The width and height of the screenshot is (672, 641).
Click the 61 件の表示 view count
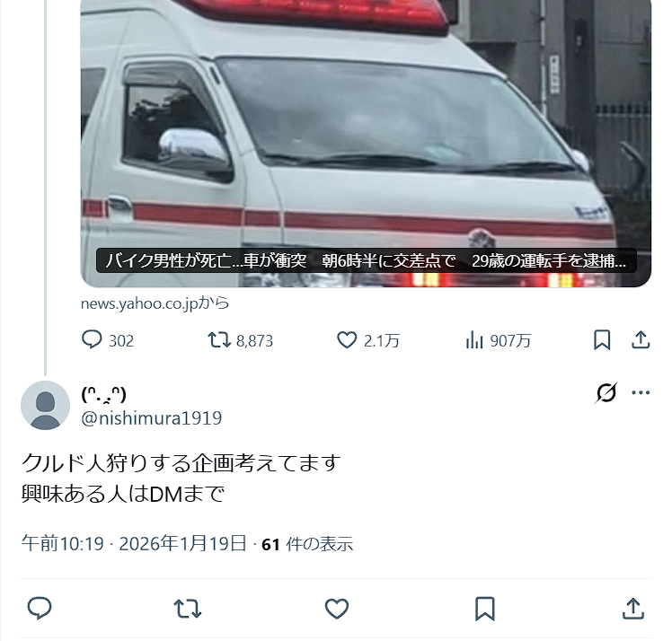(307, 544)
